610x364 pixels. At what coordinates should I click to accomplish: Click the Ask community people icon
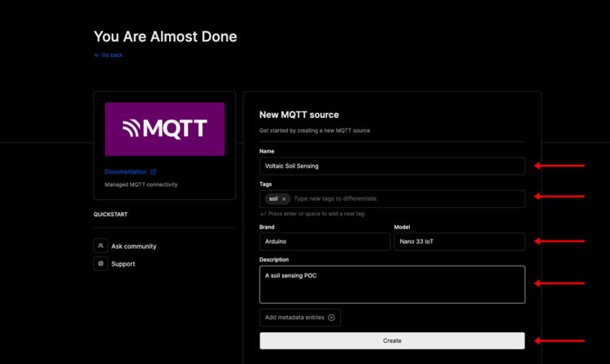101,245
